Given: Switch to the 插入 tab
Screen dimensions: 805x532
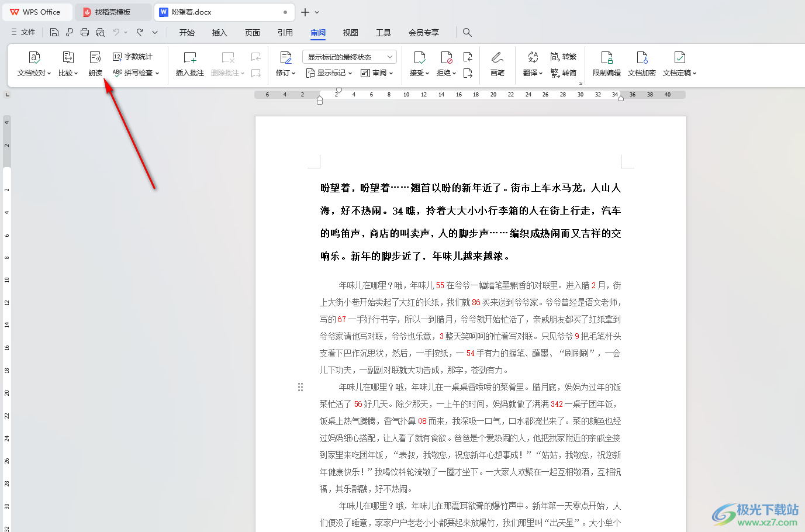Looking at the screenshot, I should coord(220,33).
